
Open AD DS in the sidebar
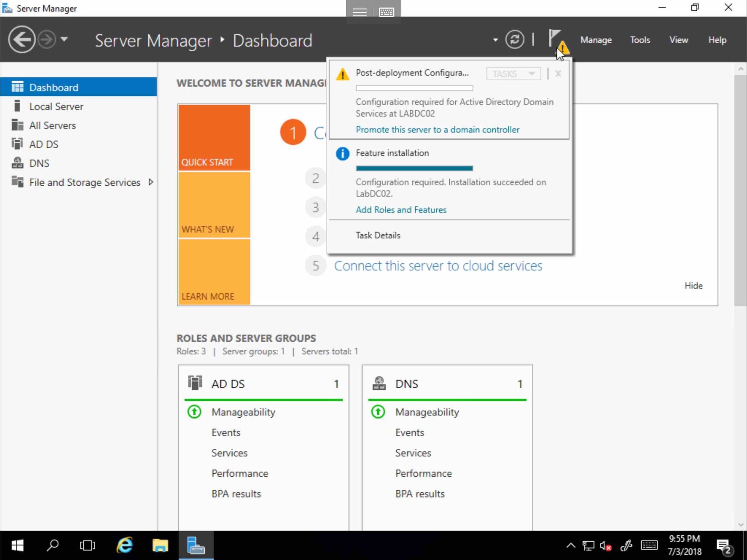[x=78, y=144]
